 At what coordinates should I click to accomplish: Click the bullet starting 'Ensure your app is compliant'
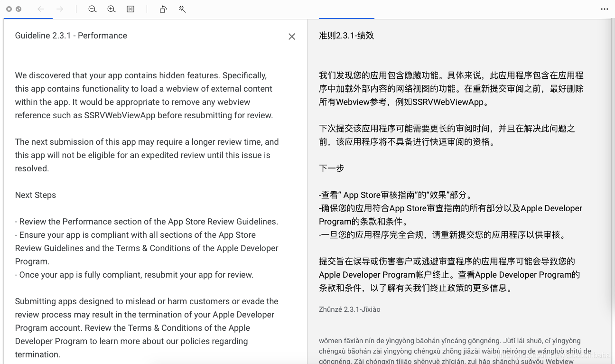click(x=147, y=248)
